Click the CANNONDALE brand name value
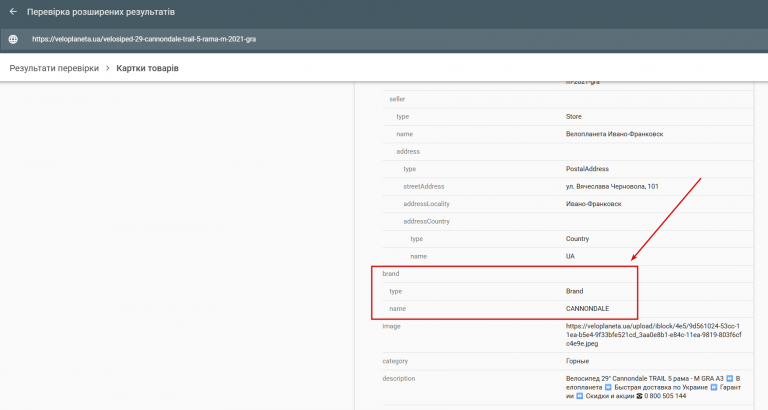This screenshot has width=768, height=410. click(x=587, y=309)
